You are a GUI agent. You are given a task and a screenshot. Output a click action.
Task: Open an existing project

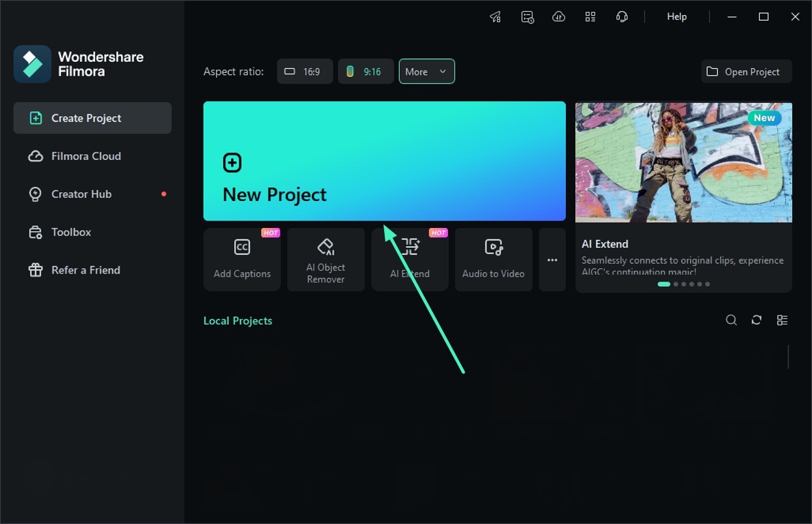point(746,71)
